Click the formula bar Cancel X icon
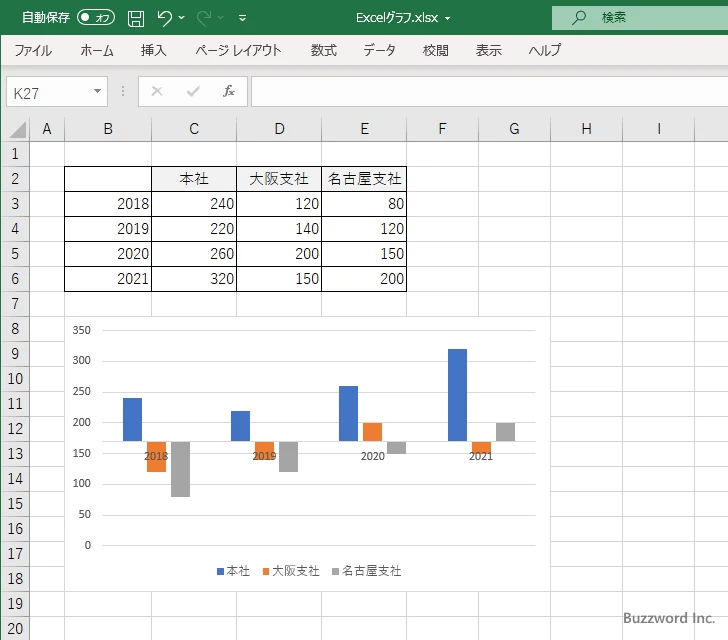 click(157, 91)
